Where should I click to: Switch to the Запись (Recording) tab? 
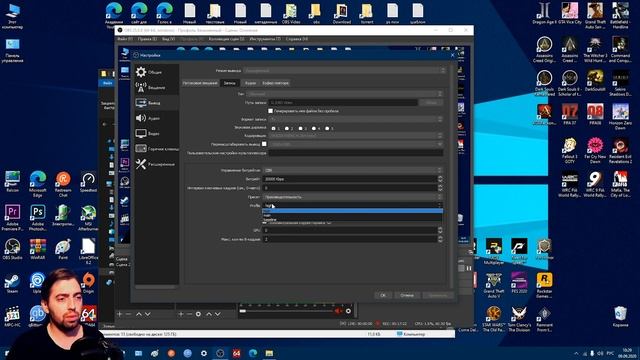[x=229, y=83]
